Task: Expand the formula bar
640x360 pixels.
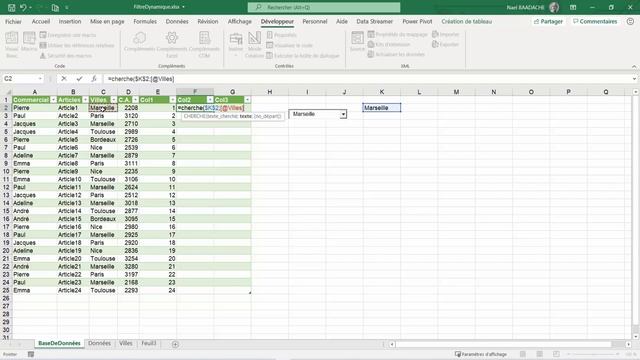Action: (x=634, y=79)
